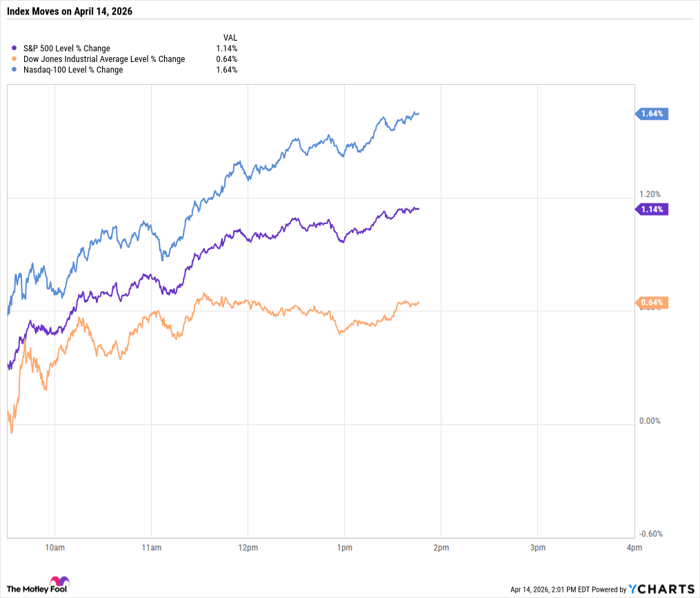The height and width of the screenshot is (598, 700).
Task: Click the purple S&P 500 legend dot
Action: [x=13, y=47]
